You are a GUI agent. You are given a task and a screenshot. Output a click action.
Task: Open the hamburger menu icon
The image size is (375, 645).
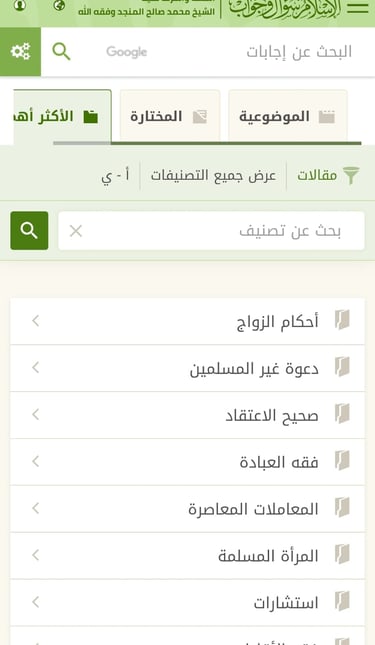pos(357,7)
